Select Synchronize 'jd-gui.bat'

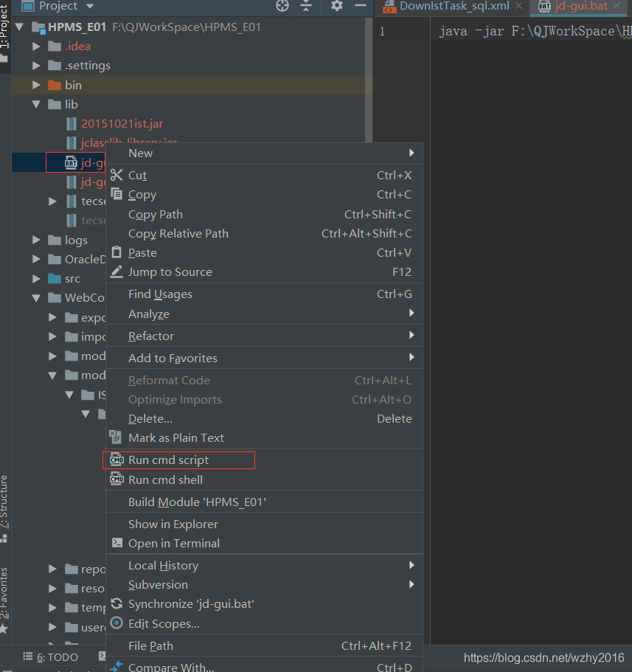pos(264,604)
